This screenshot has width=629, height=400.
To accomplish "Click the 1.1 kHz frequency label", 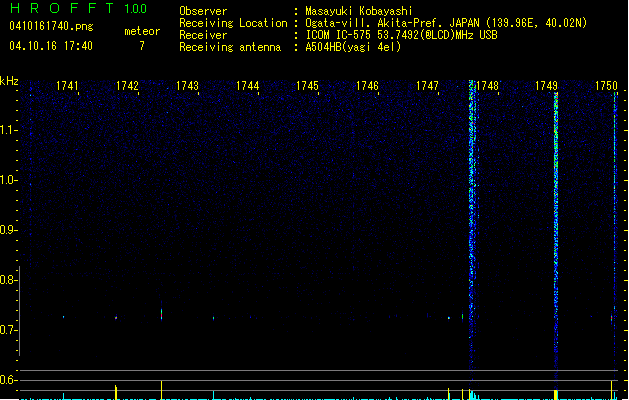I will [8, 130].
